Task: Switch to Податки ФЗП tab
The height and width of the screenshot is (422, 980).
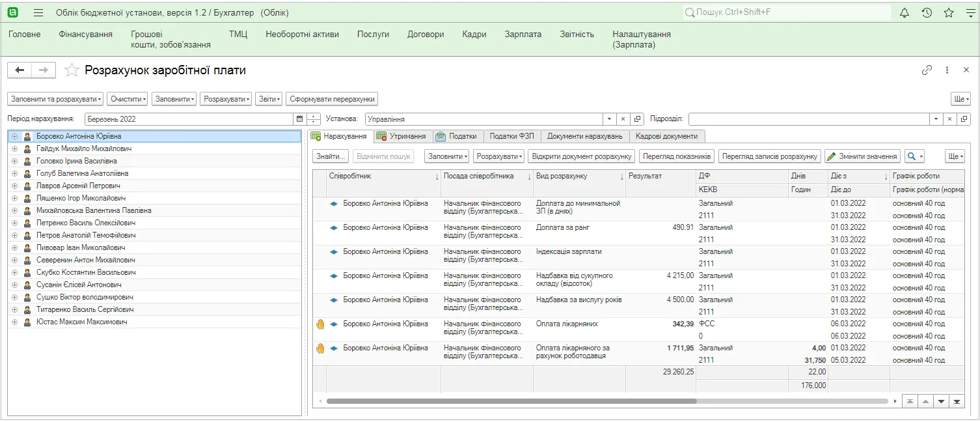Action: click(511, 136)
